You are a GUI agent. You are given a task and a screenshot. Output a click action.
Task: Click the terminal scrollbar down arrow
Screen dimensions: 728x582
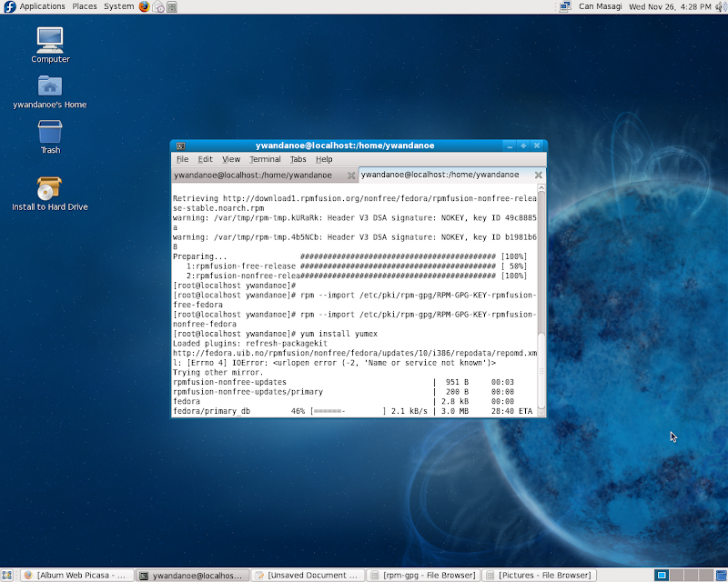541,412
